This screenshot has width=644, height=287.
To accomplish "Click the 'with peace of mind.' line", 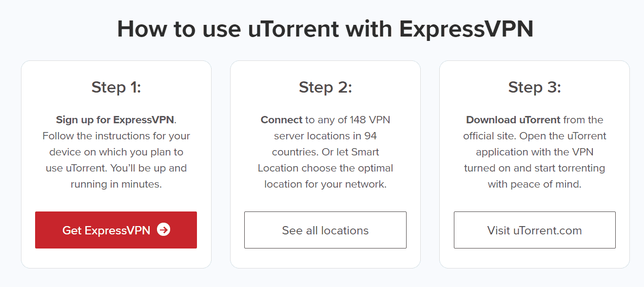I will coord(534,184).
